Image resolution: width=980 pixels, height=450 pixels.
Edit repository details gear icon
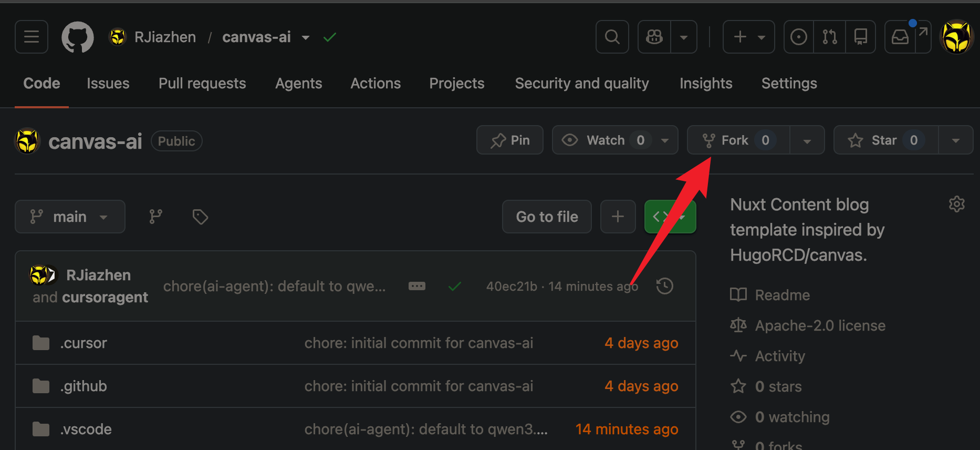coord(957,204)
